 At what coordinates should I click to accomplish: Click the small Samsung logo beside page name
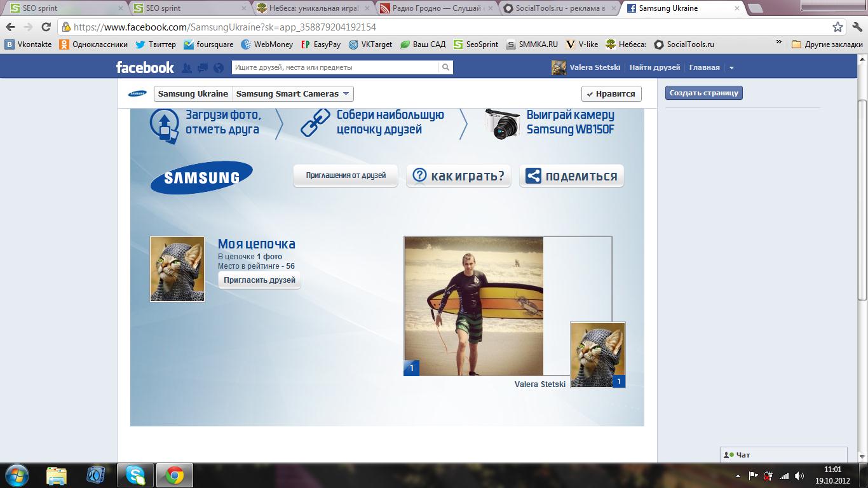pyautogui.click(x=137, y=94)
